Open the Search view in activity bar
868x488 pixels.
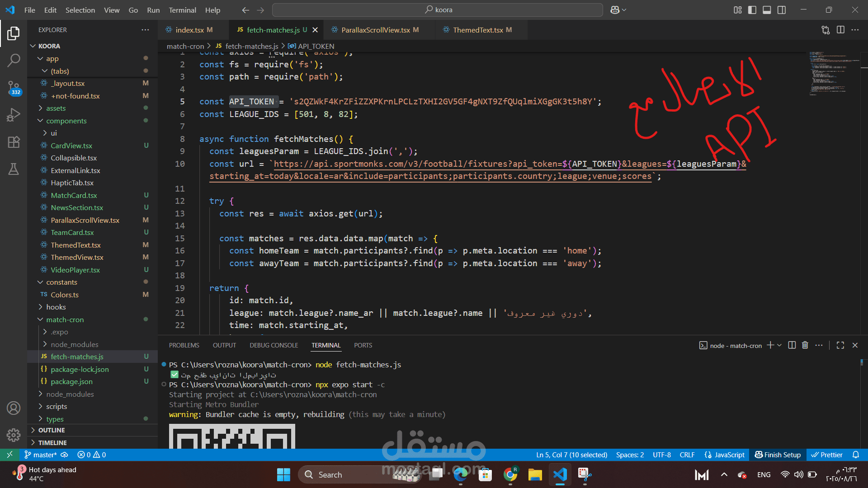pyautogui.click(x=14, y=60)
